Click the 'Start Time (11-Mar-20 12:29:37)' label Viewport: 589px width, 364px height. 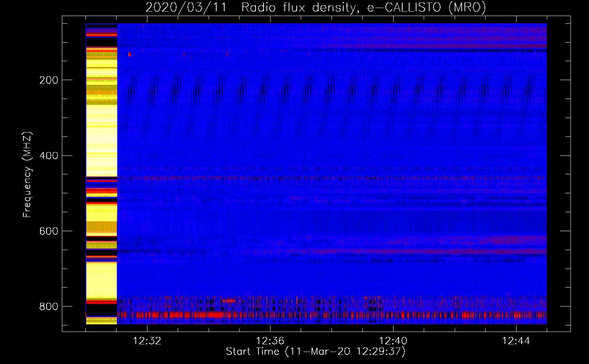pos(316,352)
